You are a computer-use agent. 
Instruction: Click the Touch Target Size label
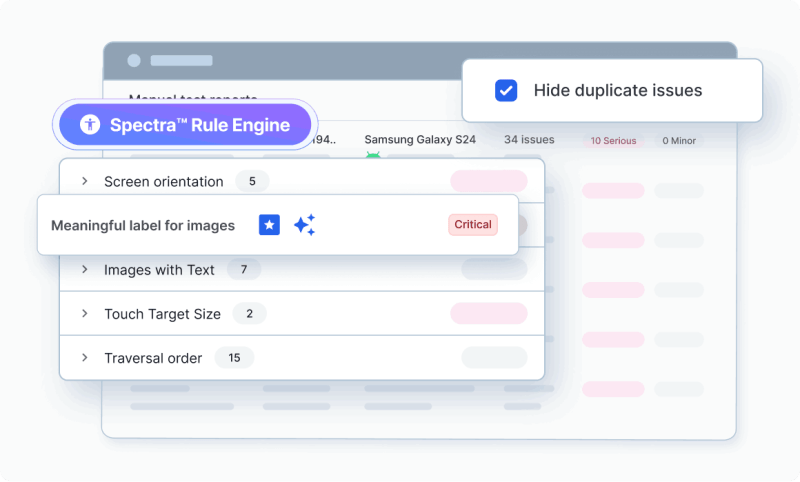click(x=162, y=314)
